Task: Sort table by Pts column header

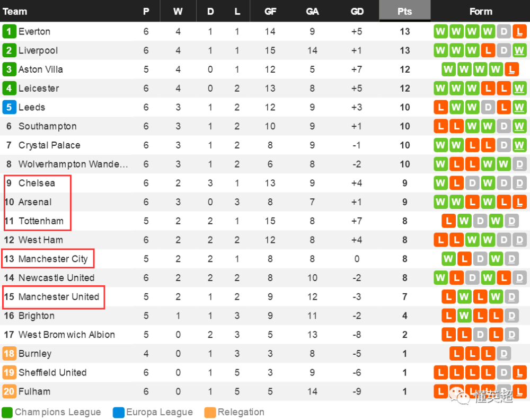Action: (x=404, y=11)
